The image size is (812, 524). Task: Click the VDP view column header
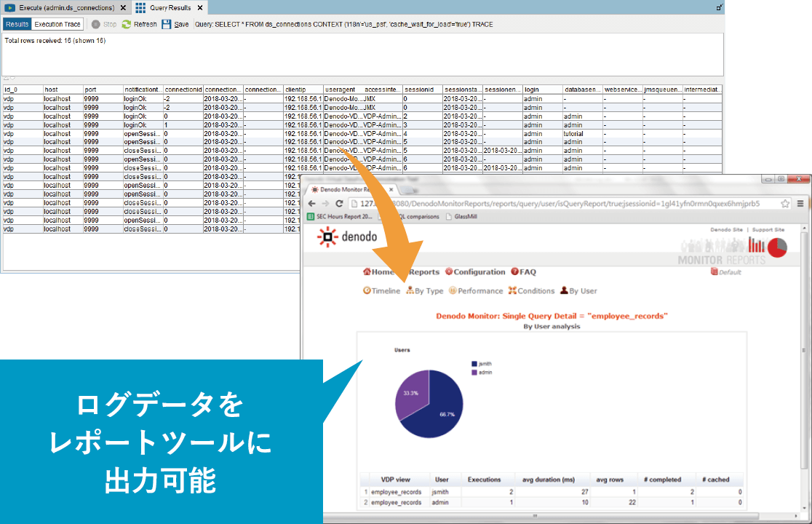coord(395,480)
